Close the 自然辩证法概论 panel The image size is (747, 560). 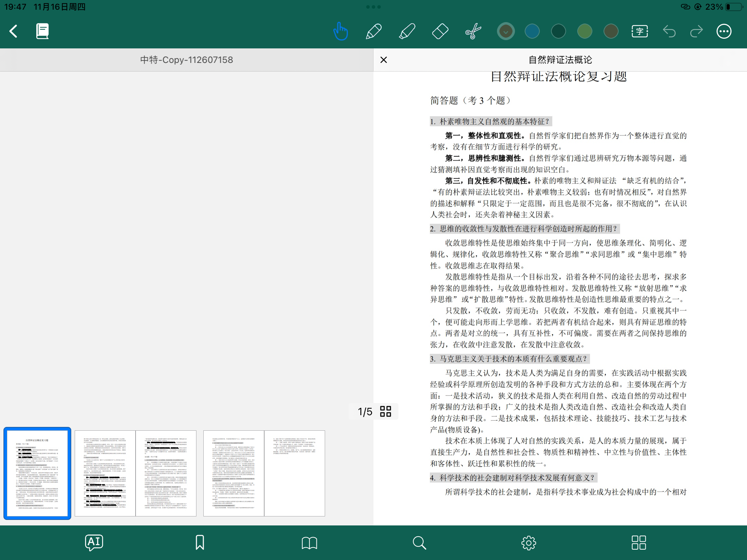(384, 60)
